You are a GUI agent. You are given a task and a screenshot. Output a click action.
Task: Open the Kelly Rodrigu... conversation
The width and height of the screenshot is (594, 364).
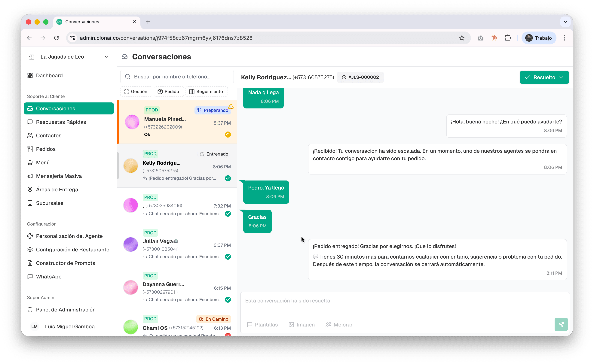click(177, 165)
